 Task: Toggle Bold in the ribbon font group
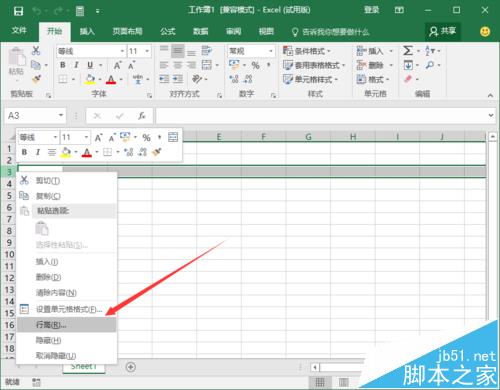coord(63,65)
